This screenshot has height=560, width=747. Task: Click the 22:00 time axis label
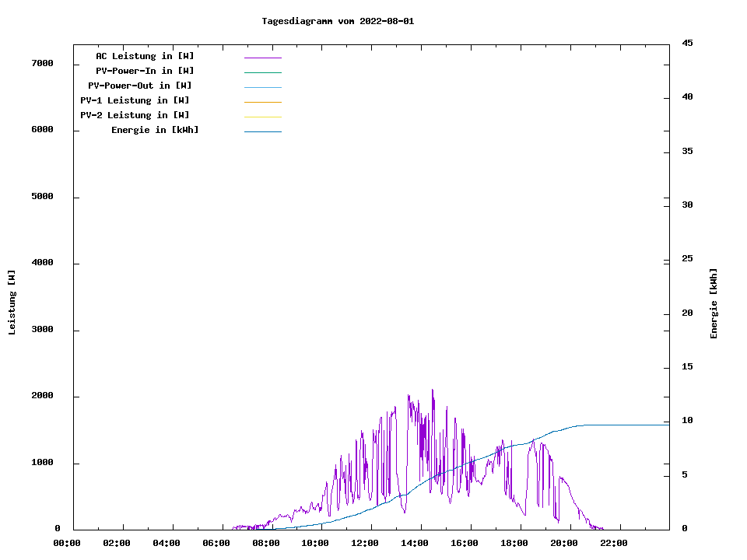point(614,543)
